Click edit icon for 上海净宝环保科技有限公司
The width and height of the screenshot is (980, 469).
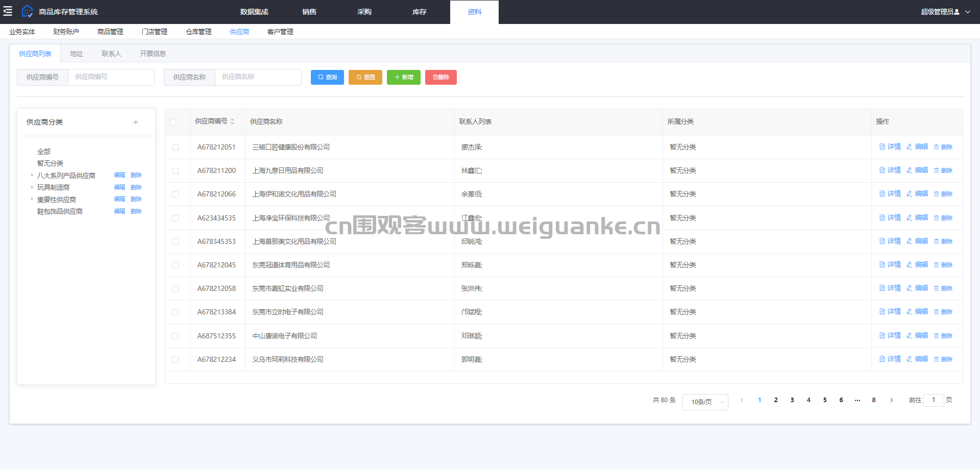909,218
